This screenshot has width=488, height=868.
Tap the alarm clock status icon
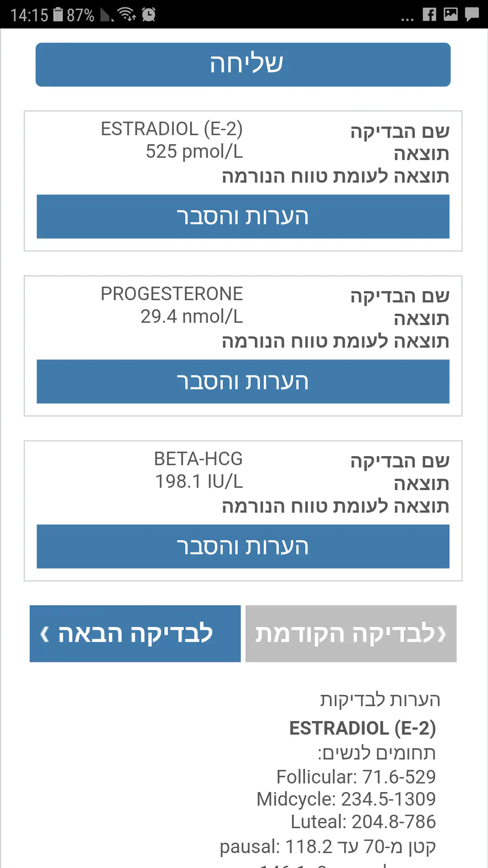pyautogui.click(x=149, y=14)
